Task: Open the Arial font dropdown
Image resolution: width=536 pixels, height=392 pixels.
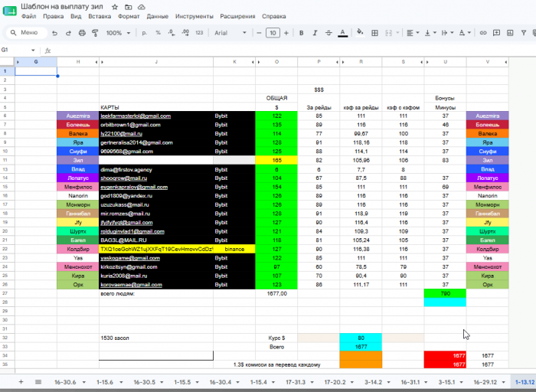Action: click(x=230, y=33)
